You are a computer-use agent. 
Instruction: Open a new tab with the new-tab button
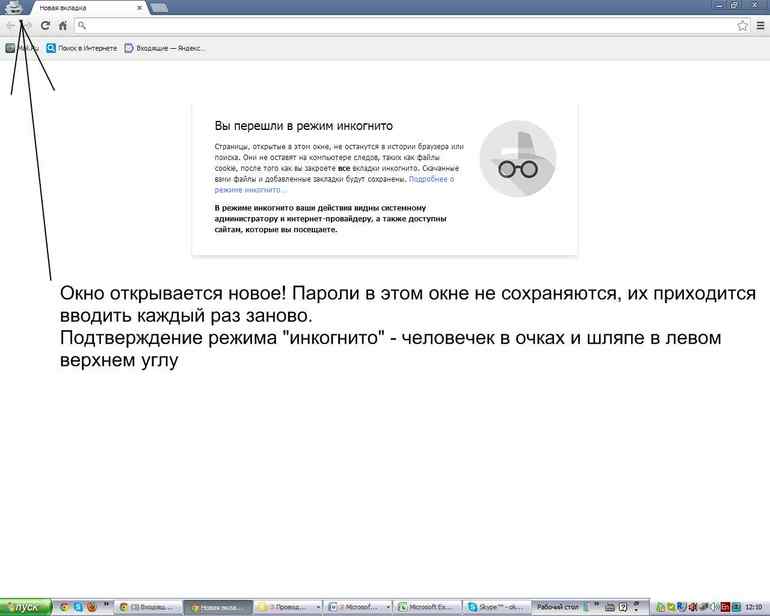coord(159,8)
